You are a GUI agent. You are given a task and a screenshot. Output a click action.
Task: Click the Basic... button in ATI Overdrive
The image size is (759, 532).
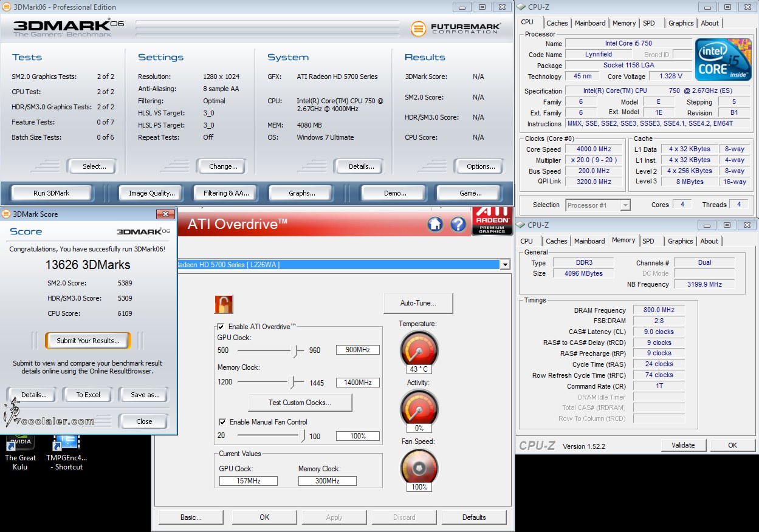(x=191, y=517)
